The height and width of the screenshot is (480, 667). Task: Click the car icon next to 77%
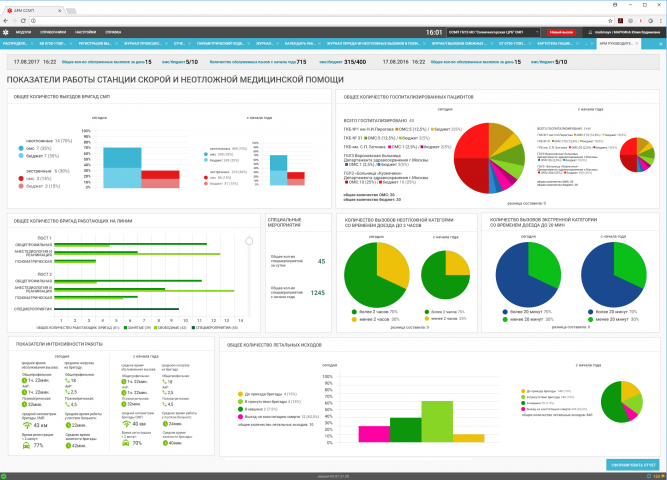coord(26,445)
